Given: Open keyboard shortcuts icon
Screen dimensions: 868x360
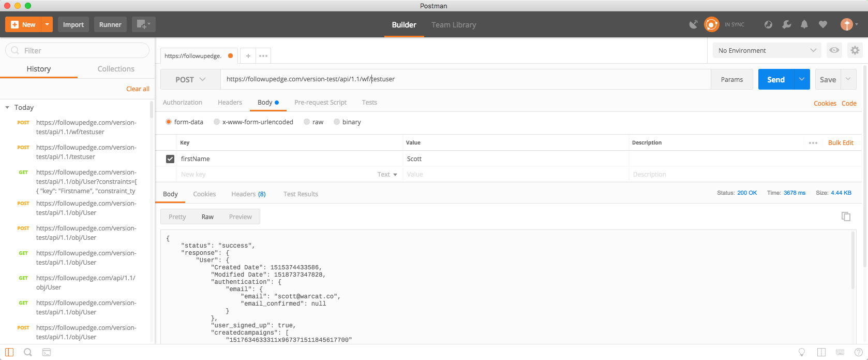Looking at the screenshot, I should click(x=840, y=352).
